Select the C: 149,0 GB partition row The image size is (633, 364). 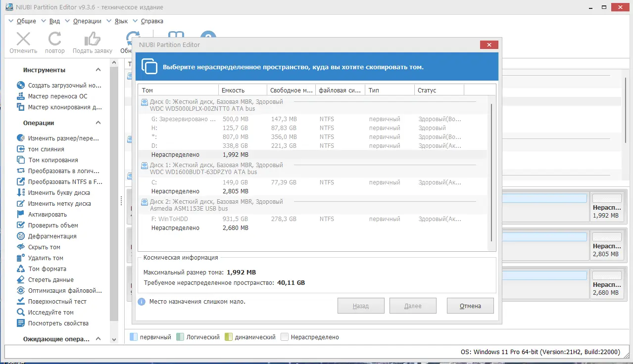click(x=312, y=182)
